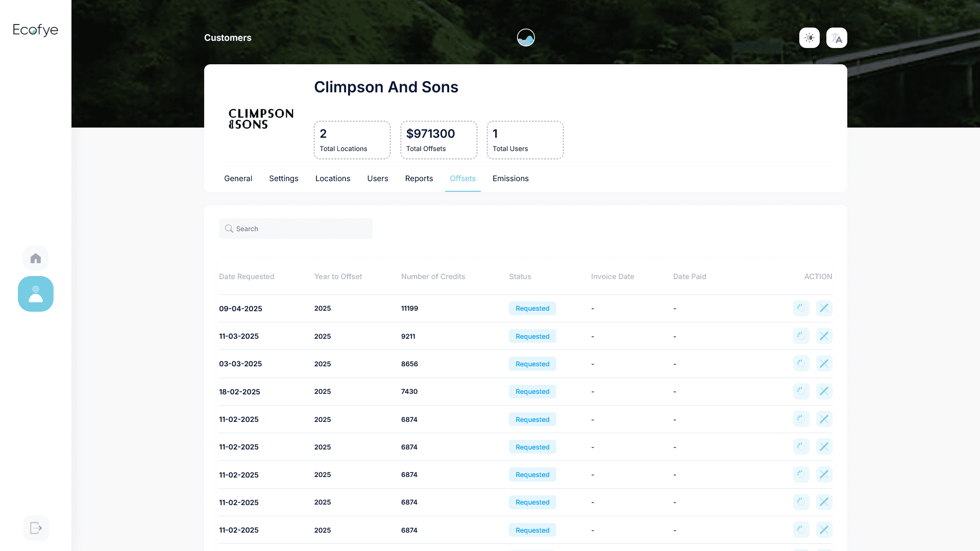The width and height of the screenshot is (980, 551).
Task: Click the logout icon at sidebar bottom
Action: [x=36, y=528]
